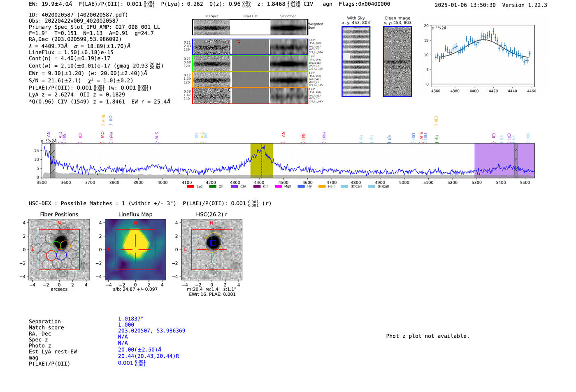Click the yellow highlighted emission line band
Screen dimensions: 576x392
tap(262, 160)
